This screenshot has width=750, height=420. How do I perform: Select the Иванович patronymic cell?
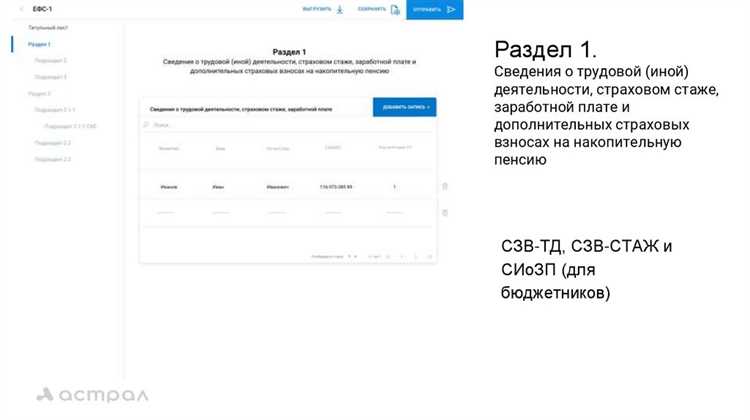[x=277, y=187]
